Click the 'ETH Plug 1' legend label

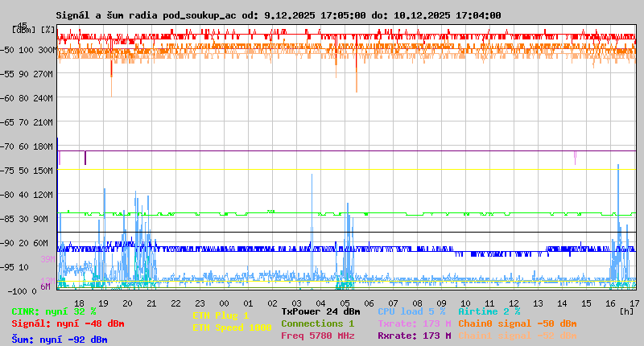click(221, 315)
